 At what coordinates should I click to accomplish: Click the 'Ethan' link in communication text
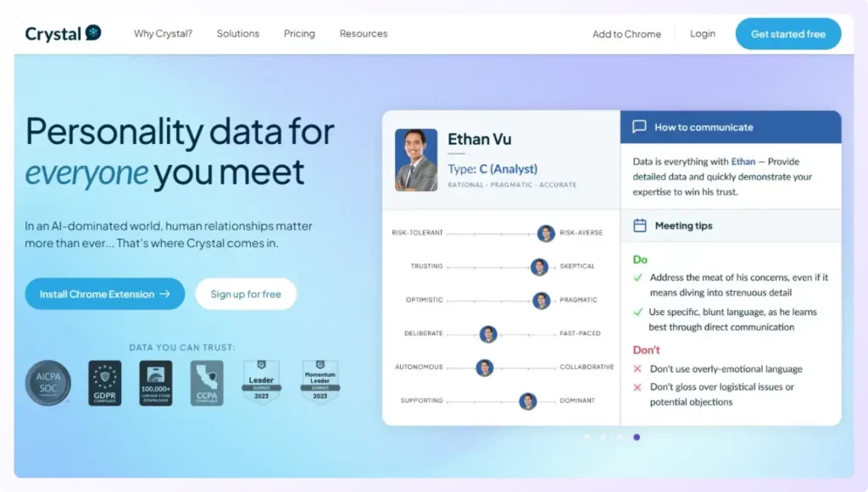coord(743,162)
